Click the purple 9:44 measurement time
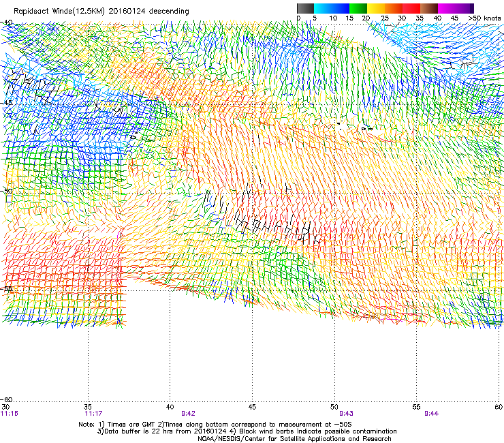Image resolution: width=504 pixels, height=443 pixels. [431, 414]
